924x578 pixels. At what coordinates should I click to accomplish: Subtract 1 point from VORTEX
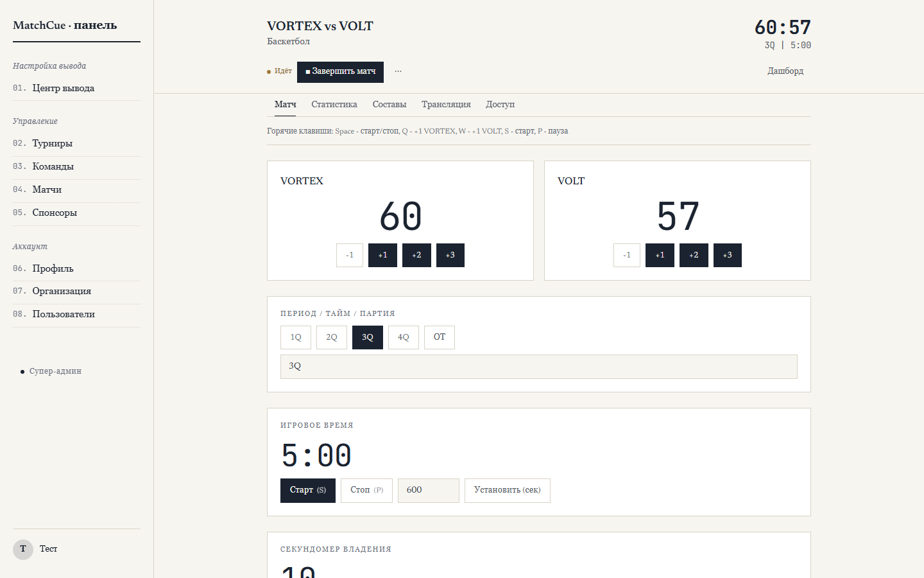coord(350,255)
